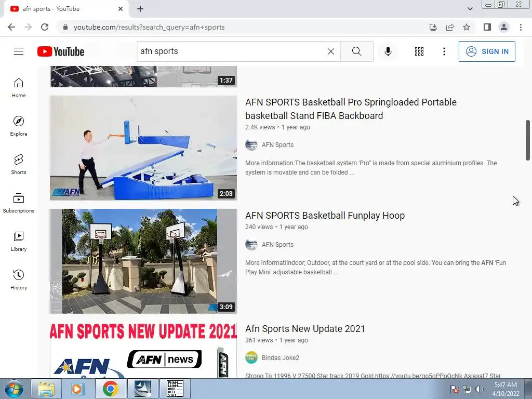Click AFN Sports avatar under Springloaded video

(251, 145)
